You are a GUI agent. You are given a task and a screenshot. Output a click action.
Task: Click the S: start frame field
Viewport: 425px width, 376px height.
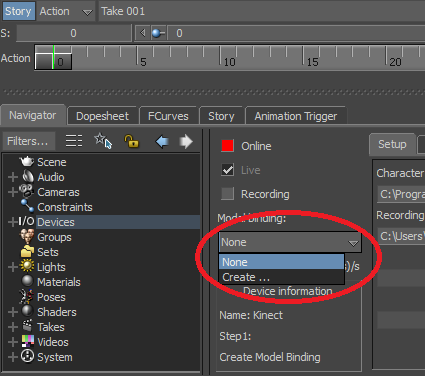coord(73,33)
